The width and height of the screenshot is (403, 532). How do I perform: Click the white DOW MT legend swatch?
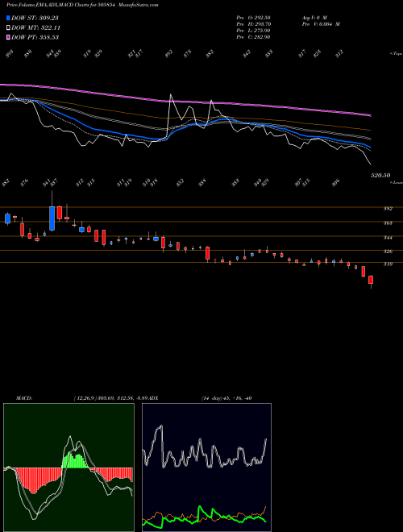coord(9,27)
